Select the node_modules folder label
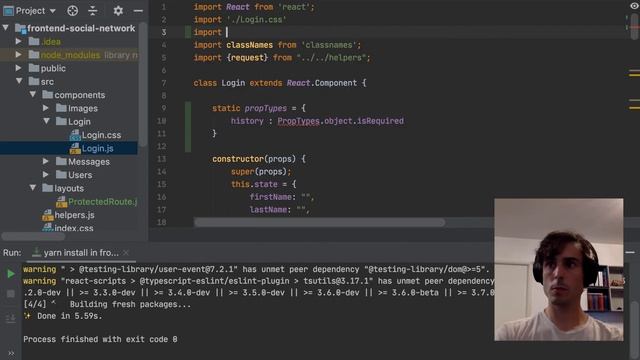This screenshot has height=360, width=640. click(x=70, y=55)
